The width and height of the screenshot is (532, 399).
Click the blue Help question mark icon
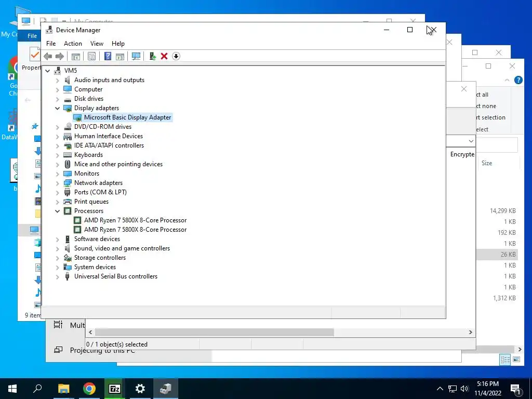click(108, 56)
